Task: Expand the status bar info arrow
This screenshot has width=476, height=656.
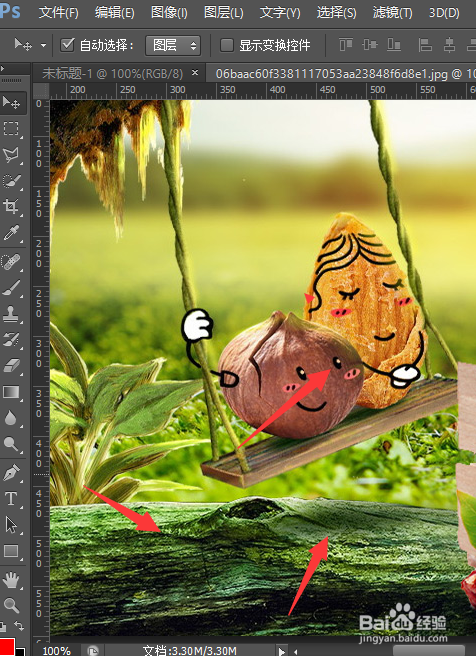Action: (282, 651)
